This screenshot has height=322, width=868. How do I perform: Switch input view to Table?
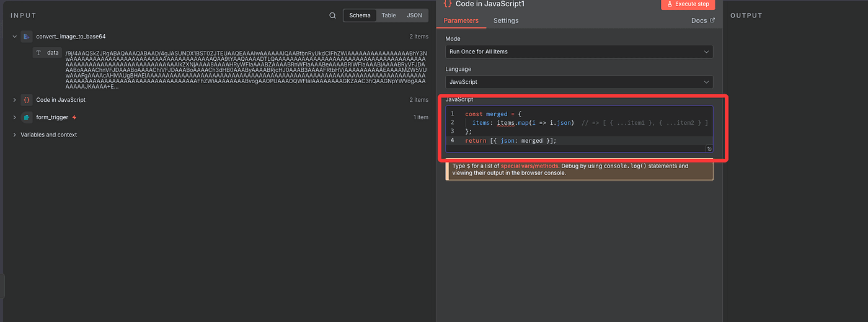click(389, 16)
